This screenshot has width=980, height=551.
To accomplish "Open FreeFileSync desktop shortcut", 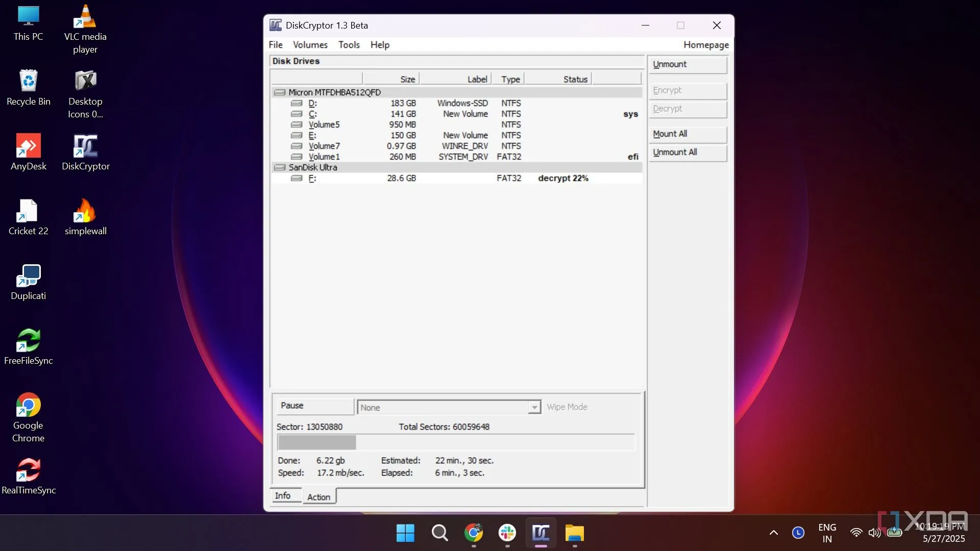I will point(29,341).
